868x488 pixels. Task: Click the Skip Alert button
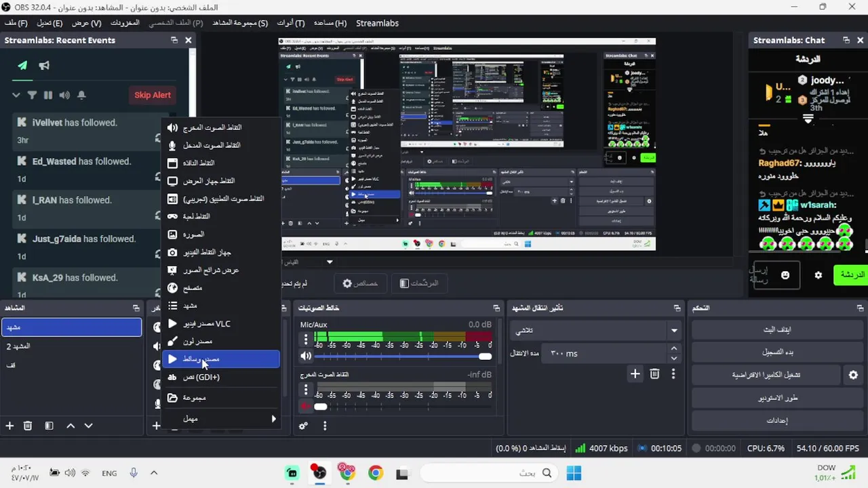(x=153, y=95)
